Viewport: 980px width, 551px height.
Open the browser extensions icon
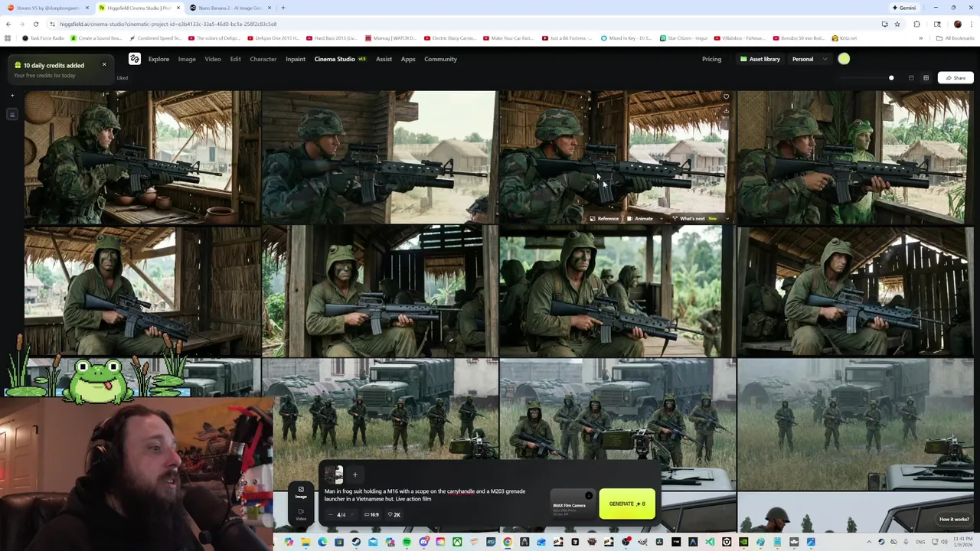(x=916, y=24)
